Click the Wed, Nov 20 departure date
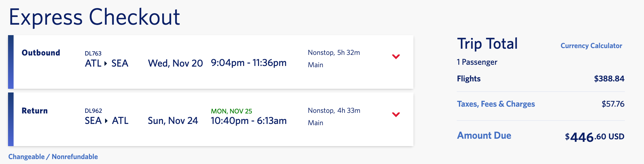Image resolution: width=644 pixels, height=164 pixels. click(175, 63)
